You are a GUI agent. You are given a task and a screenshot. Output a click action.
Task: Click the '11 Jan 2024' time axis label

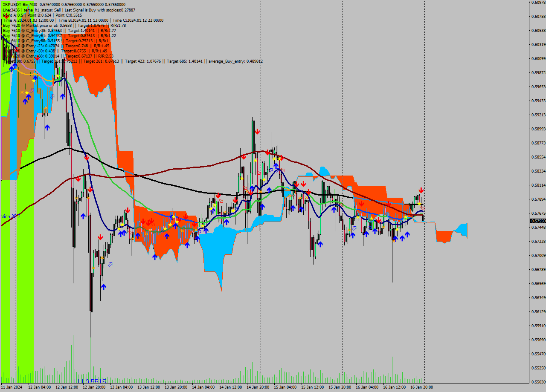pos(12,387)
